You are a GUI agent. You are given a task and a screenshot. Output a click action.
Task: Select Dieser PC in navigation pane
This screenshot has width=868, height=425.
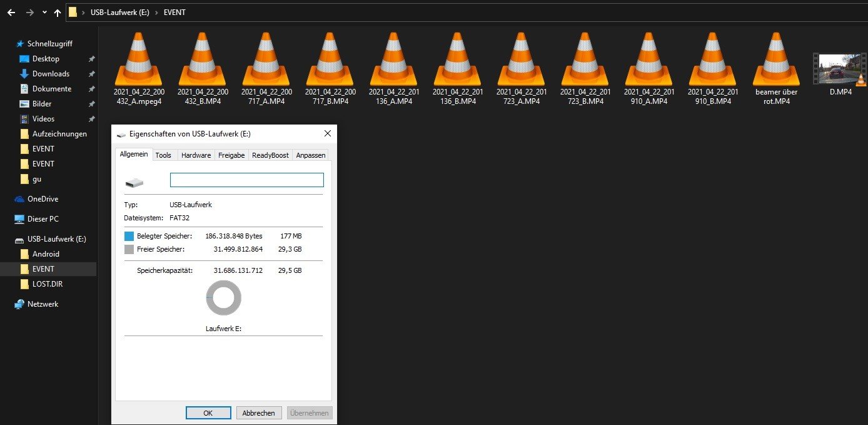pyautogui.click(x=43, y=219)
